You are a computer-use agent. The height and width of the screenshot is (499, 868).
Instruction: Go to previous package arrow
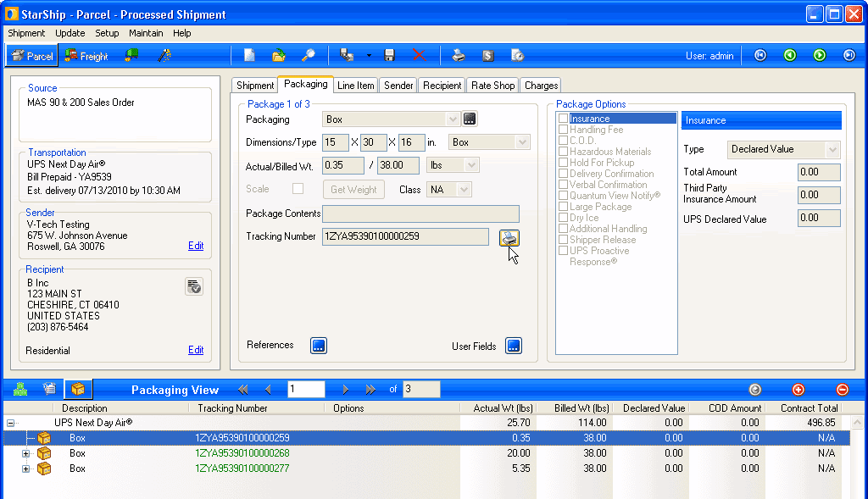coord(269,390)
